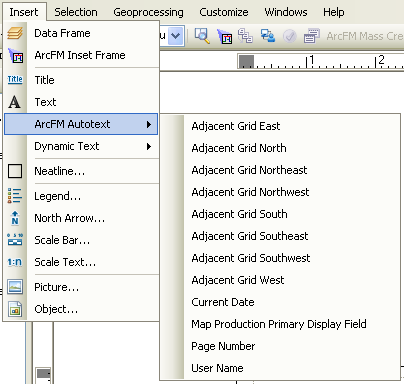Click the Legend list icon
This screenshot has width=404, height=384.
tap(15, 196)
